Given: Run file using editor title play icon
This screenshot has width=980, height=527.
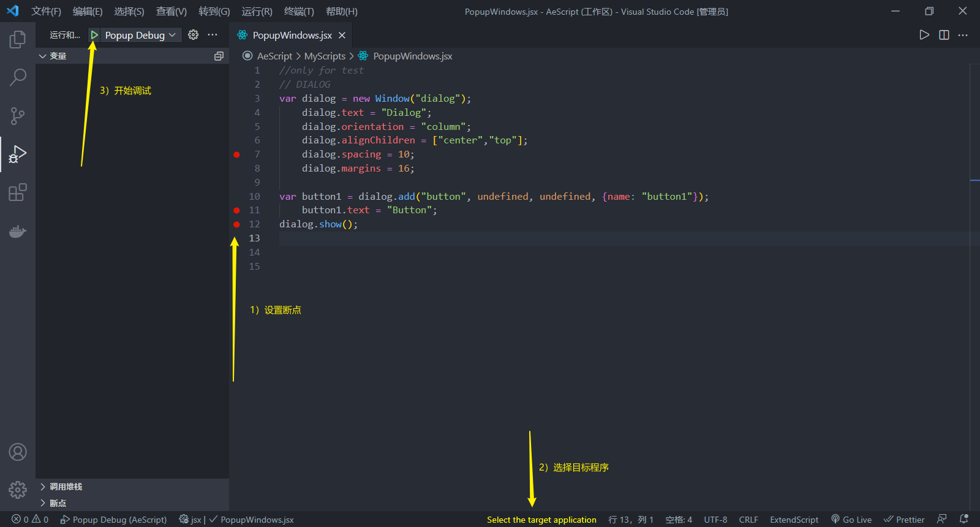Looking at the screenshot, I should 924,35.
